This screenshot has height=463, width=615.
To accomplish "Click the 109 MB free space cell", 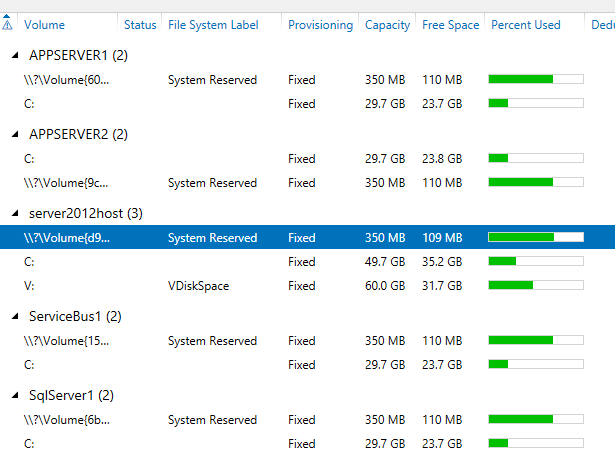I will point(442,237).
